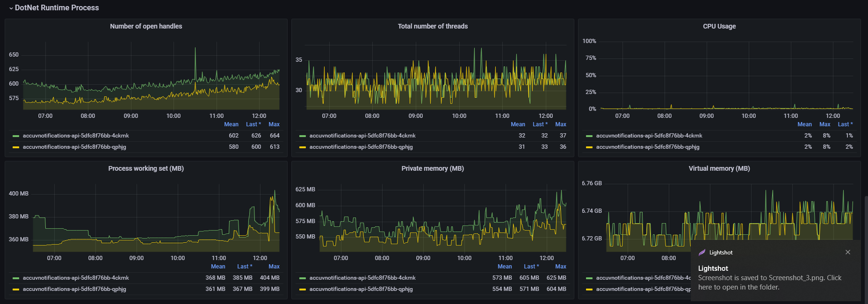This screenshot has width=868, height=304.
Task: Toggle qphjg series label in Total number of threads legend
Action: point(361,147)
